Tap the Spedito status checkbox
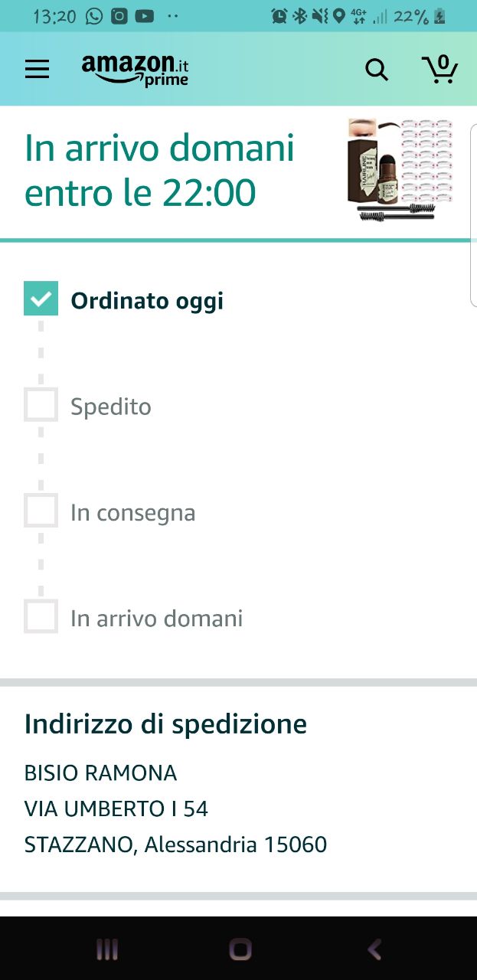This screenshot has width=477, height=980. pyautogui.click(x=41, y=404)
